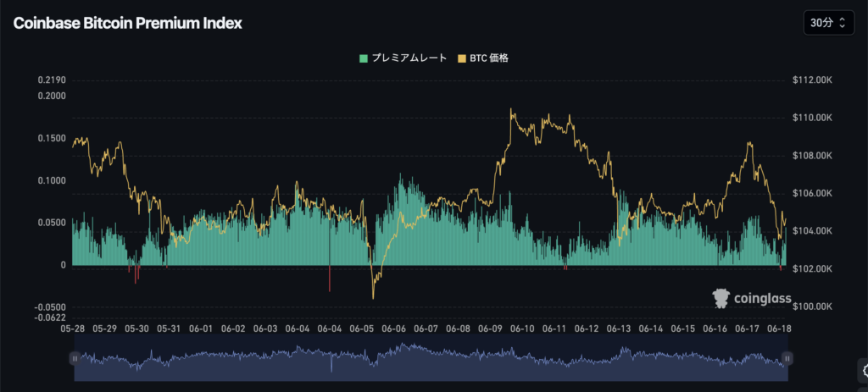Click the $104.00K price axis label
The height and width of the screenshot is (392, 868).
tap(812, 231)
